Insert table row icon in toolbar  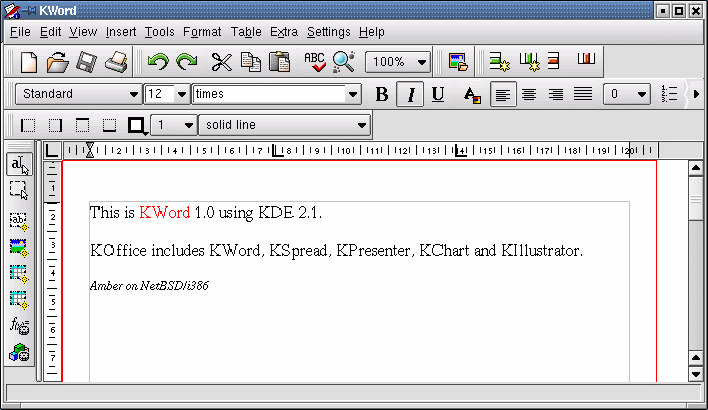tap(499, 62)
